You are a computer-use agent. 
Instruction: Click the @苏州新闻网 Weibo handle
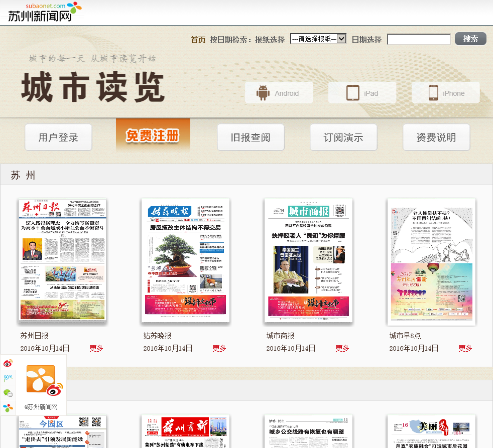pyautogui.click(x=41, y=407)
